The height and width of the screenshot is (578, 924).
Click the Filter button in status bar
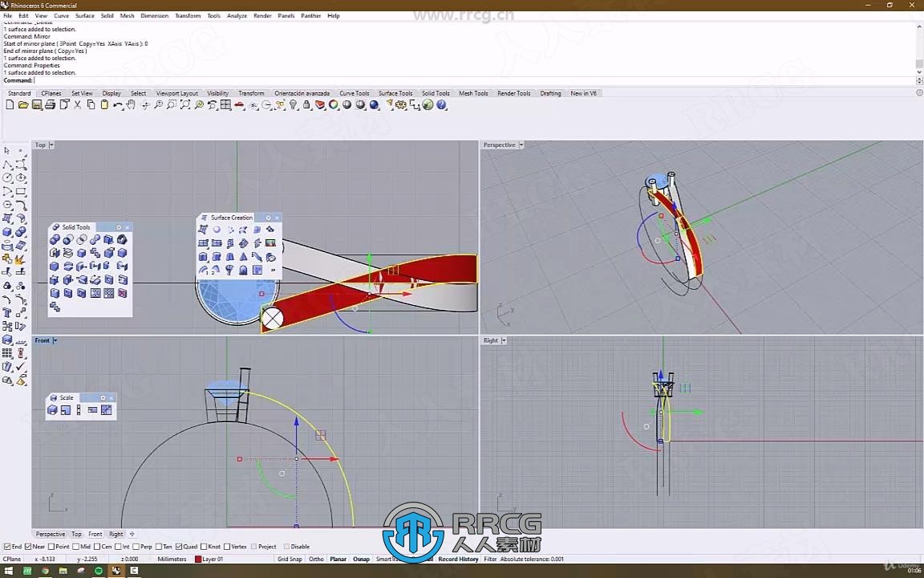click(x=490, y=559)
